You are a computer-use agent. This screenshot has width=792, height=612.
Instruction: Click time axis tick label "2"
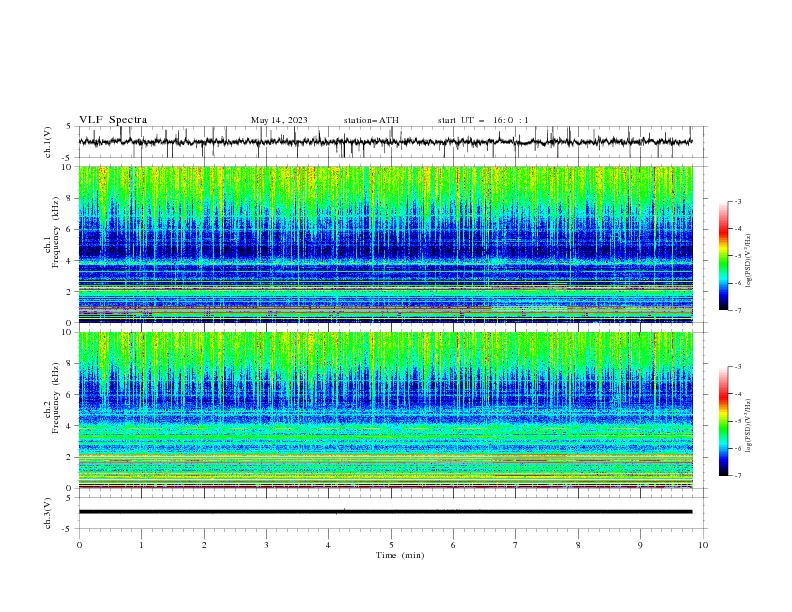point(204,545)
